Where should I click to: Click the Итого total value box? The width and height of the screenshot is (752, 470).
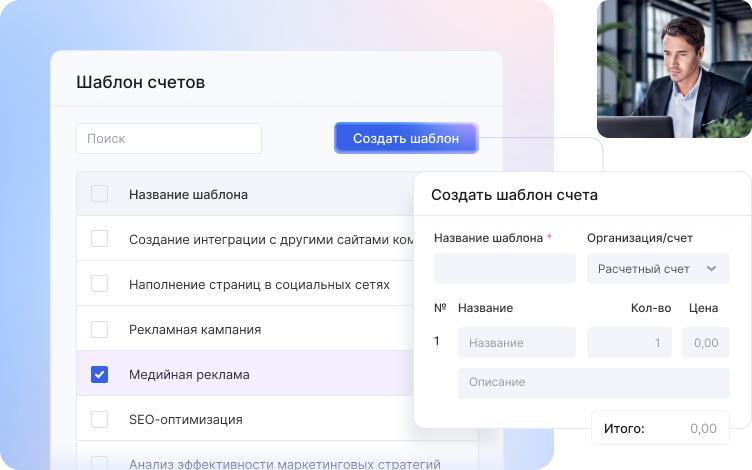click(660, 429)
